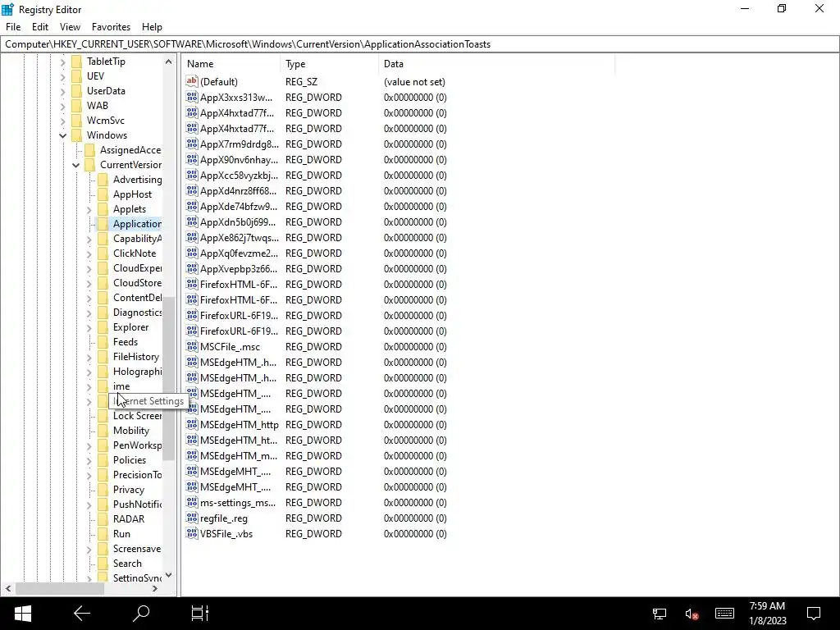Click the muted volume tray icon
The width and height of the screenshot is (840, 630).
(692, 614)
